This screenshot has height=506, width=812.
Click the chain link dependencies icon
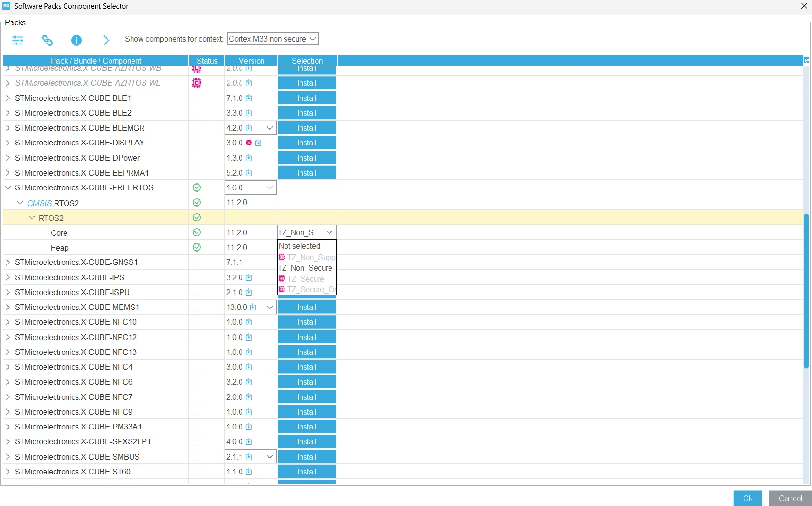coord(47,40)
